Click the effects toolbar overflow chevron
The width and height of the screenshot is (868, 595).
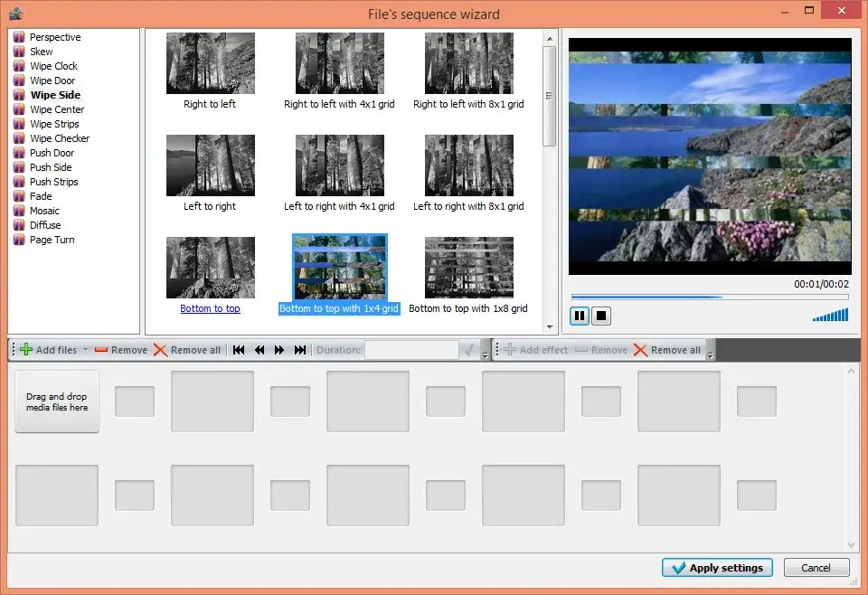[711, 354]
